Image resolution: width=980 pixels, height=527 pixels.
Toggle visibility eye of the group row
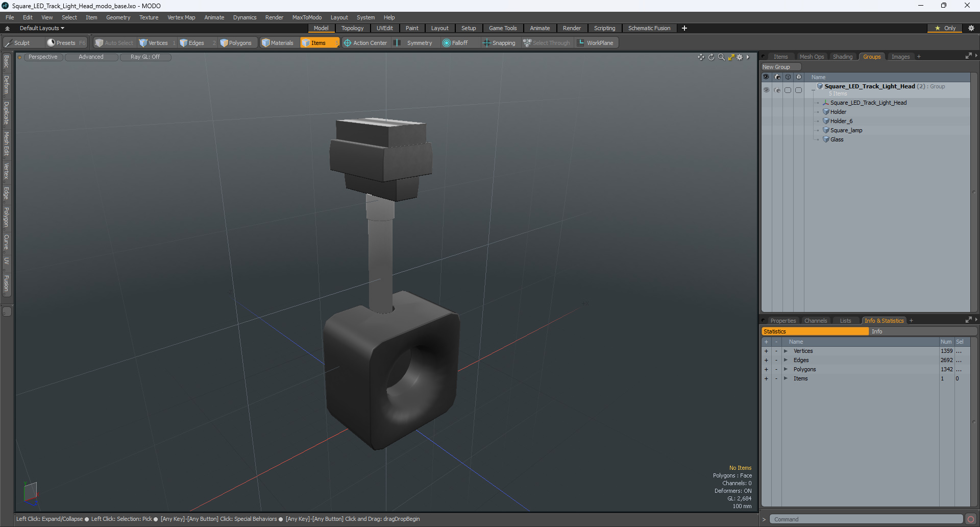[766, 90]
